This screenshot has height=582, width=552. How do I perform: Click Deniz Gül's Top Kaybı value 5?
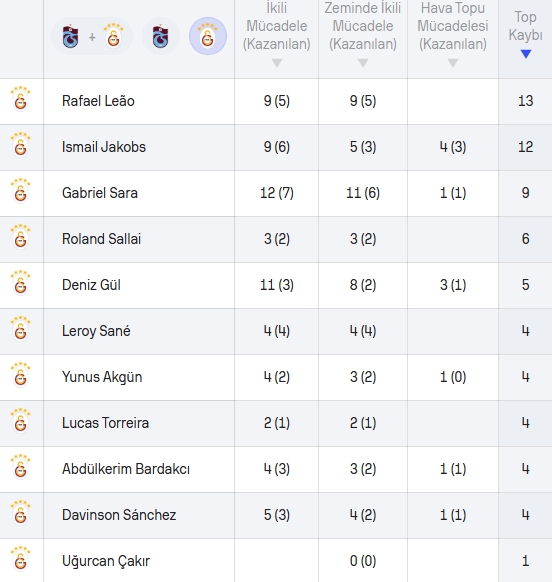[x=526, y=285]
